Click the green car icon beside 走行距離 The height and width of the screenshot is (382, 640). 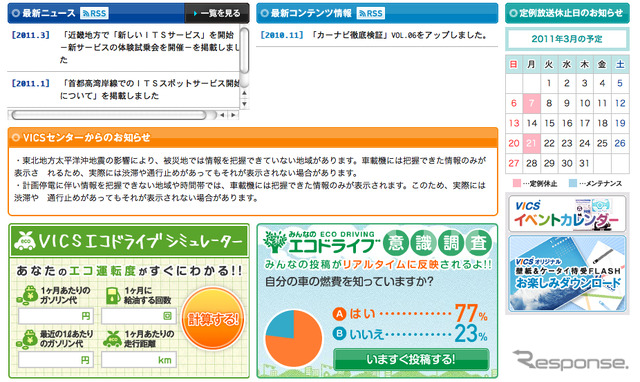pos(112,339)
